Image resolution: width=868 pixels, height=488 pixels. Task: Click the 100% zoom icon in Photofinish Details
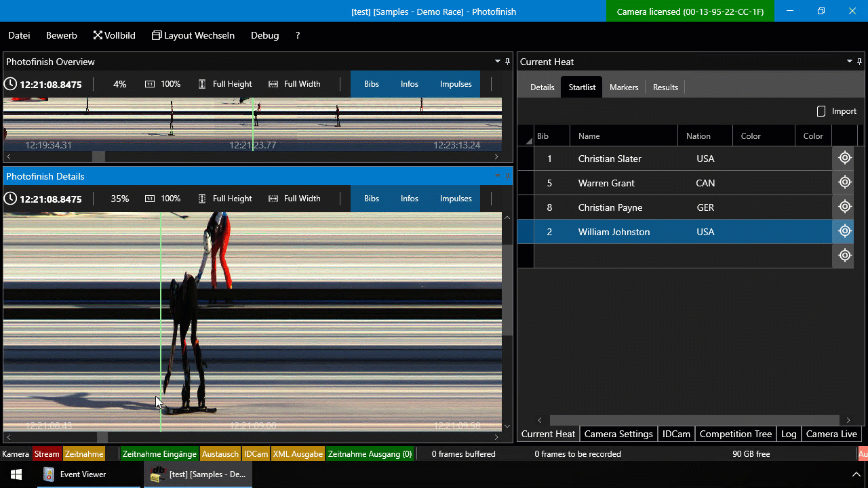tap(150, 199)
